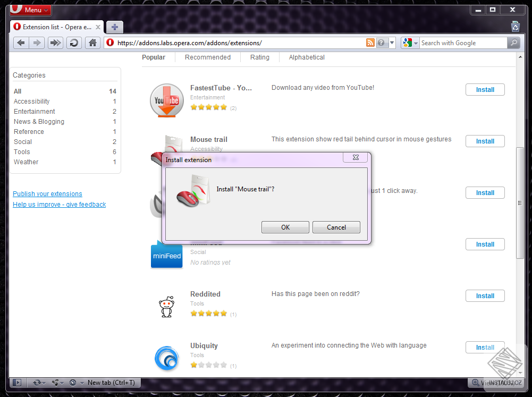Select the All category

click(65, 91)
